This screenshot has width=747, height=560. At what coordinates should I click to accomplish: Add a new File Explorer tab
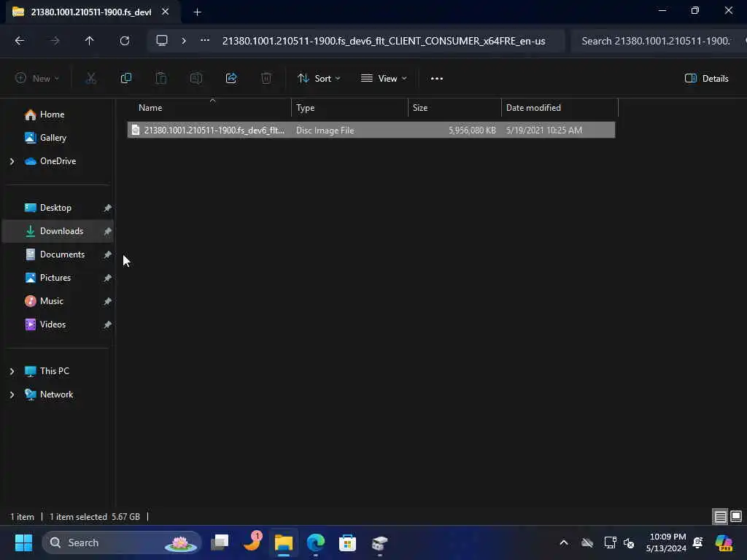pyautogui.click(x=197, y=12)
